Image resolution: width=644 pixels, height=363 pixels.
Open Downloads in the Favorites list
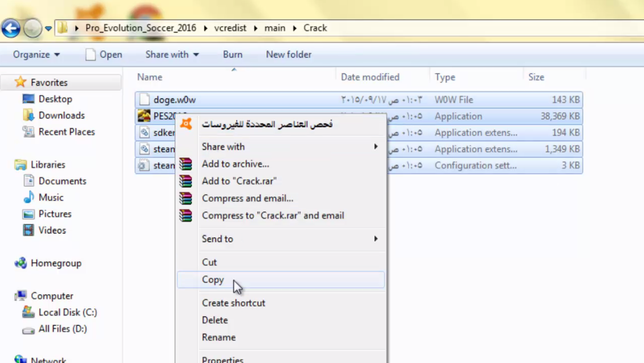click(62, 115)
